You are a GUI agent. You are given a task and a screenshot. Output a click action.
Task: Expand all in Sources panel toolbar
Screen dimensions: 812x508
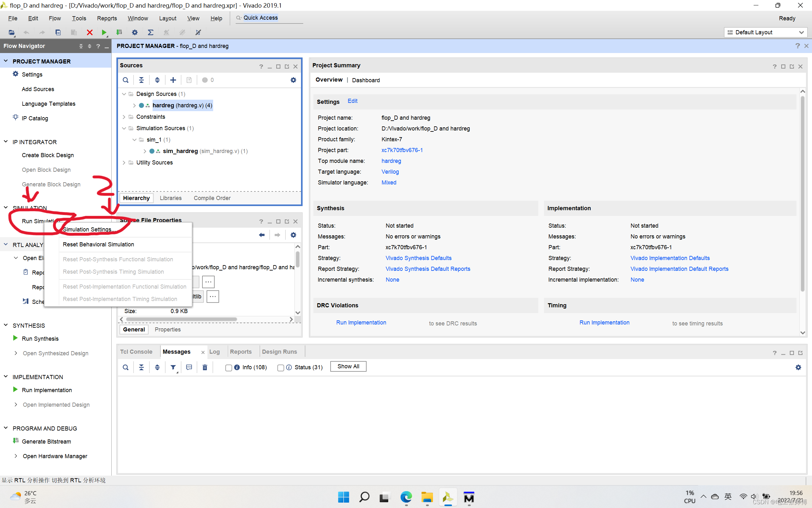(x=157, y=80)
